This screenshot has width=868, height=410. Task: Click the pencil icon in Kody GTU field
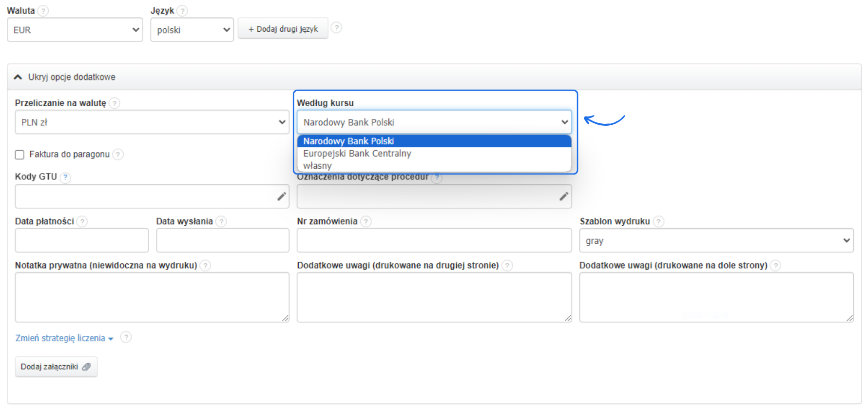(x=282, y=196)
